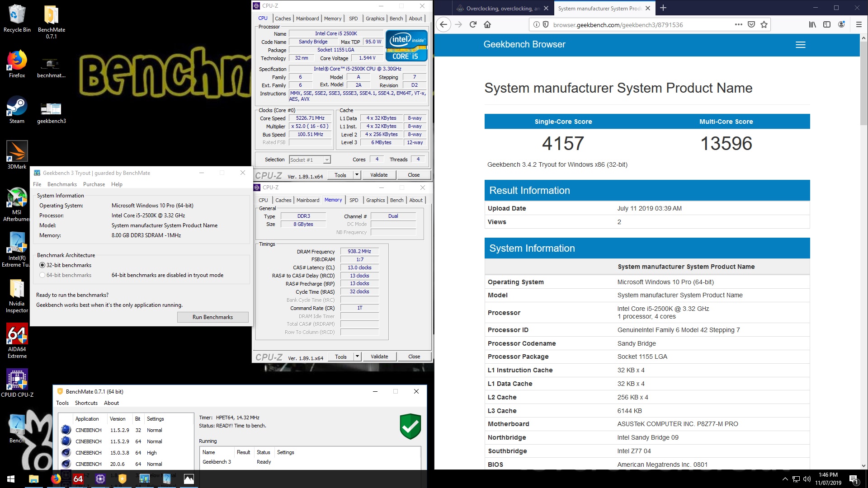This screenshot has height=488, width=868.
Task: Switch to Mainboard tab in top CPU-Z
Action: point(307,19)
